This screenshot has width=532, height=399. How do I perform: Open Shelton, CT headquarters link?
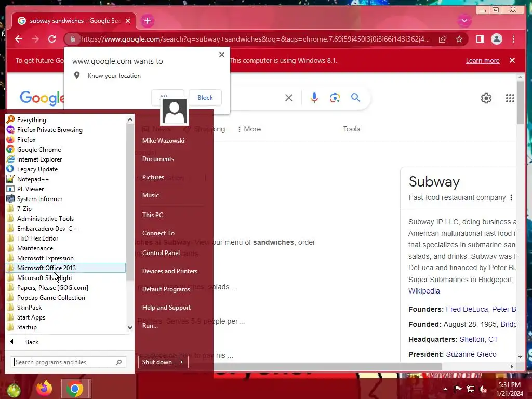click(x=478, y=339)
